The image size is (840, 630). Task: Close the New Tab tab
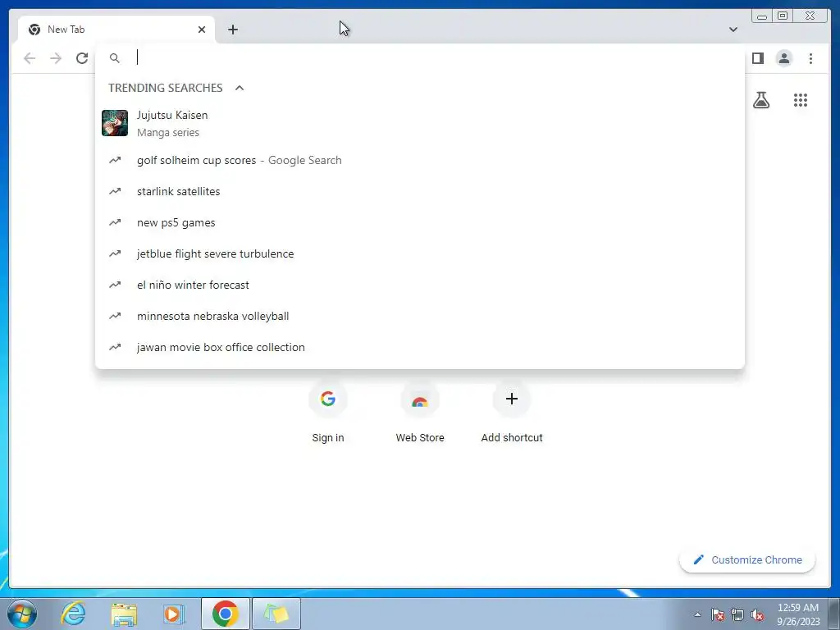202,30
